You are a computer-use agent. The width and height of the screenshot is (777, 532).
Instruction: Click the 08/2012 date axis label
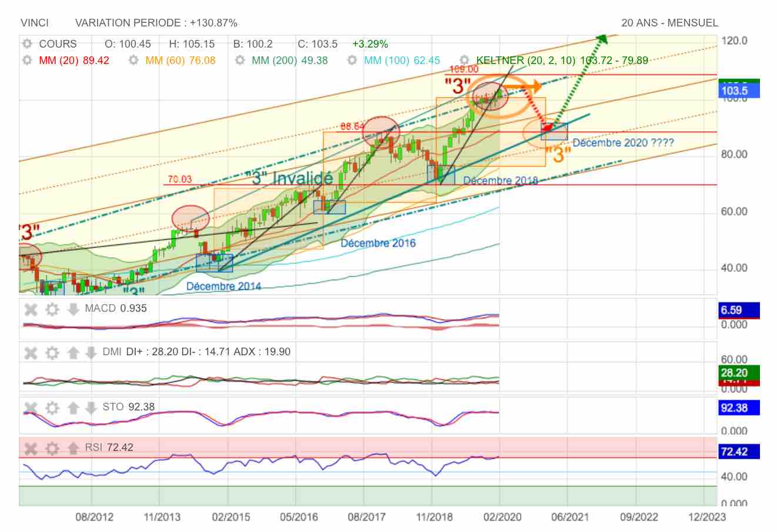94,517
